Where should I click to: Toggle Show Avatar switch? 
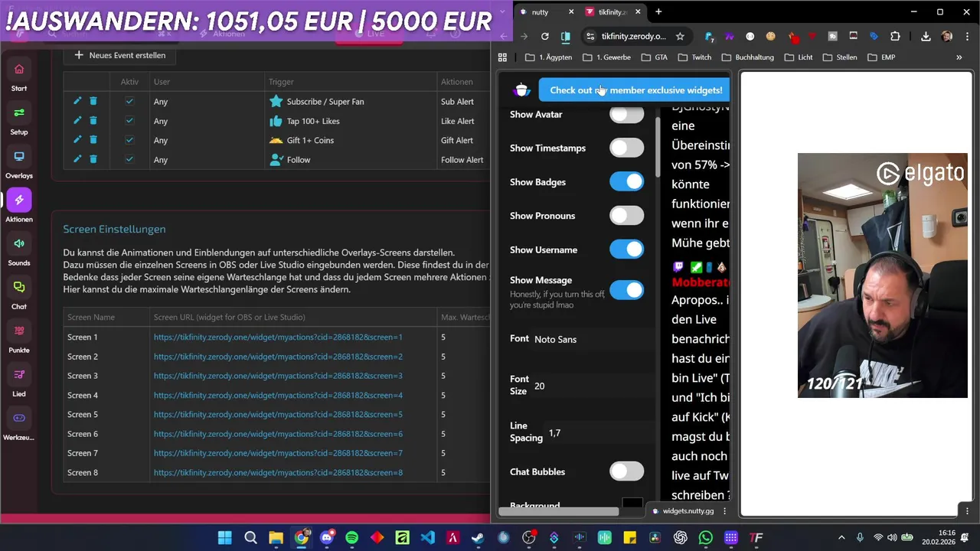[626, 114]
